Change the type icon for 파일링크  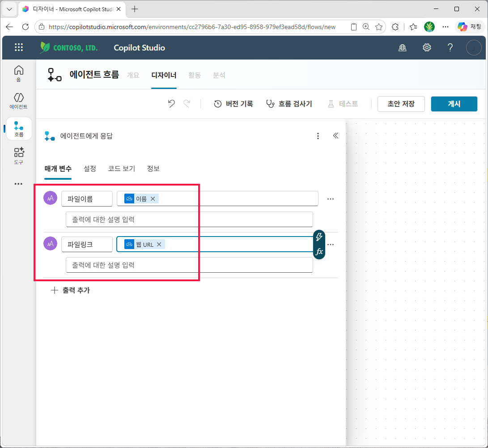coord(51,244)
